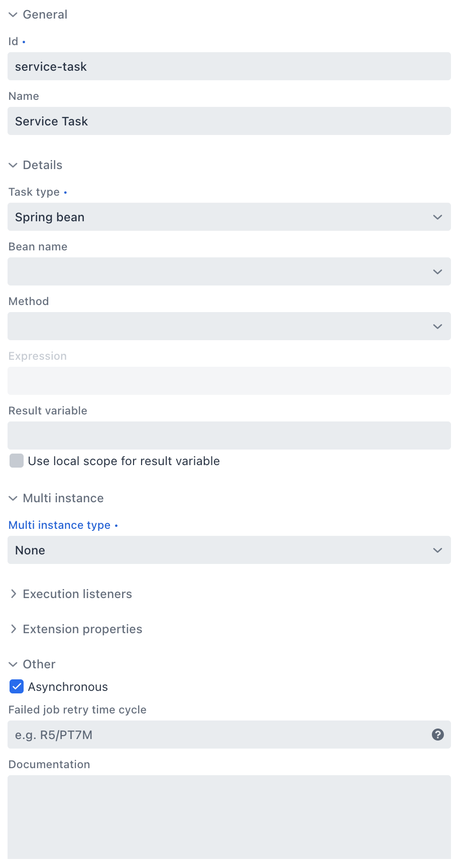Click the Bean name dropdown arrow

436,271
